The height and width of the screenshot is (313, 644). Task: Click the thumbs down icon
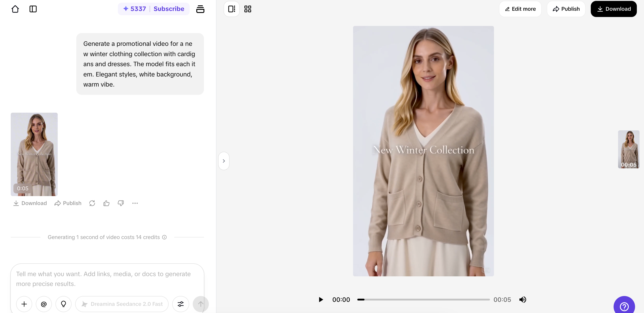point(121,203)
